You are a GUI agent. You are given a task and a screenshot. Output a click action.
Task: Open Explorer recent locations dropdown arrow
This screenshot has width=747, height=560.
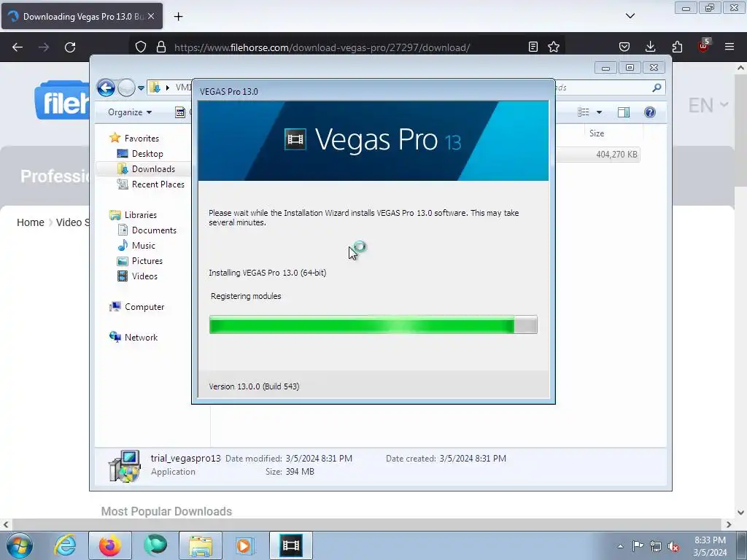coord(141,88)
